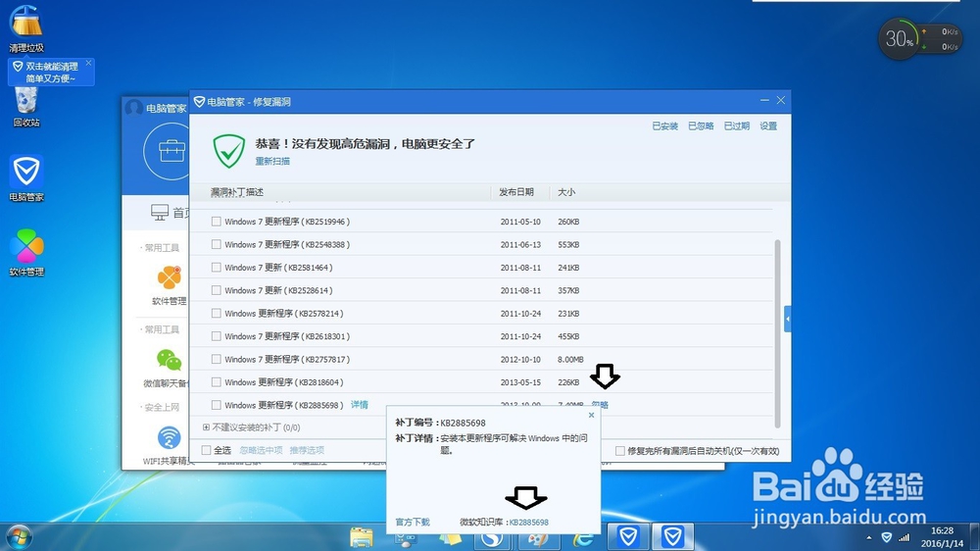Open File Explorer in the taskbar
This screenshot has width=980, height=551.
(362, 538)
